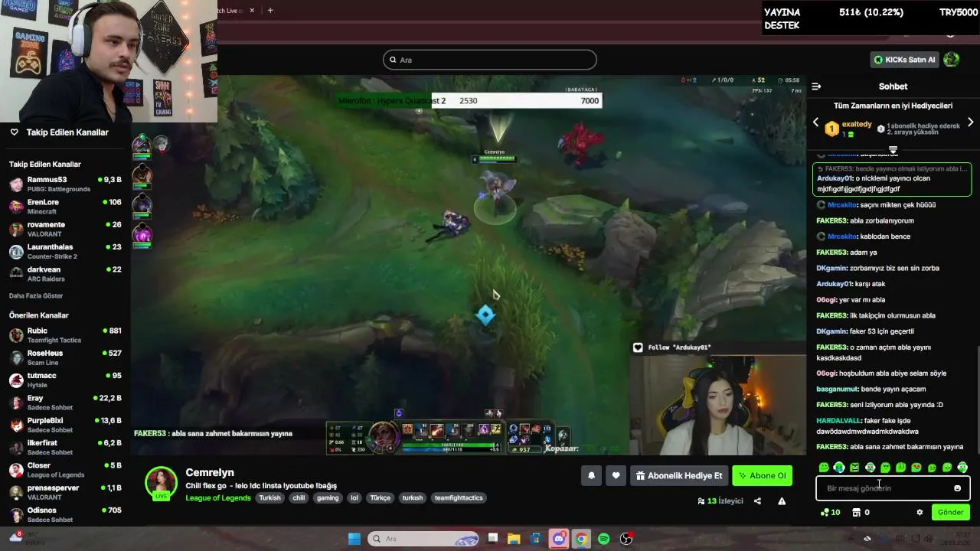Open OBS Studio from the taskbar
This screenshot has height=551, width=980.
point(626,539)
